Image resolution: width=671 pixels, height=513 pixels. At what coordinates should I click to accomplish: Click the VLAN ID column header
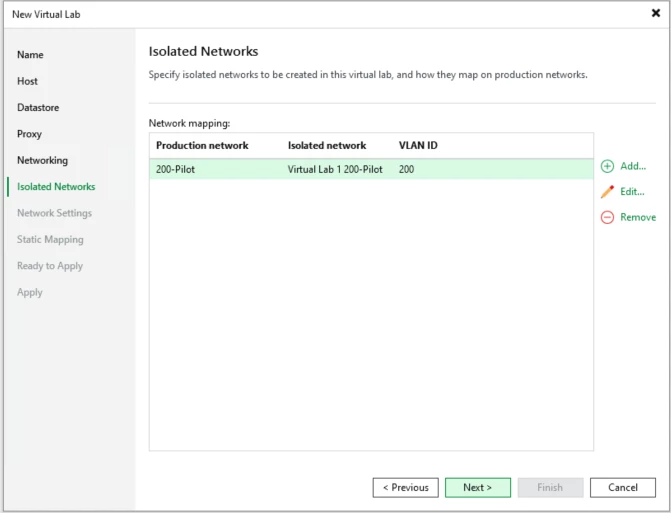click(x=418, y=146)
